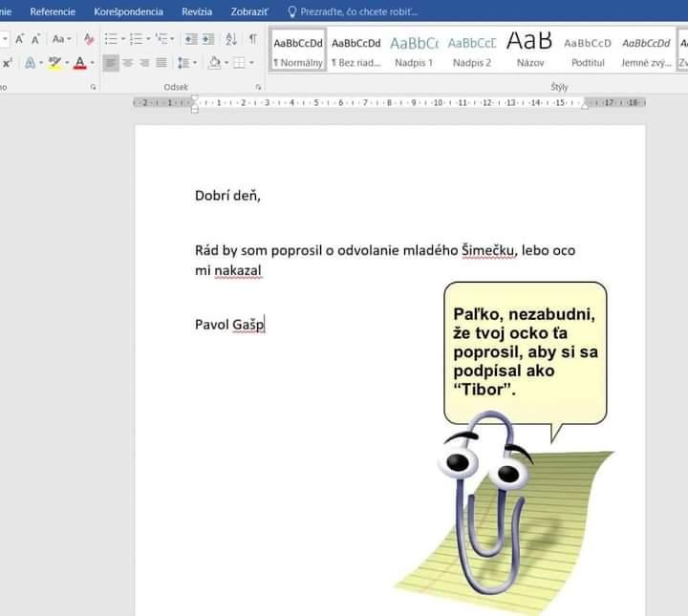Open the Referencie tab
This screenshot has width=688, height=616.
point(53,11)
